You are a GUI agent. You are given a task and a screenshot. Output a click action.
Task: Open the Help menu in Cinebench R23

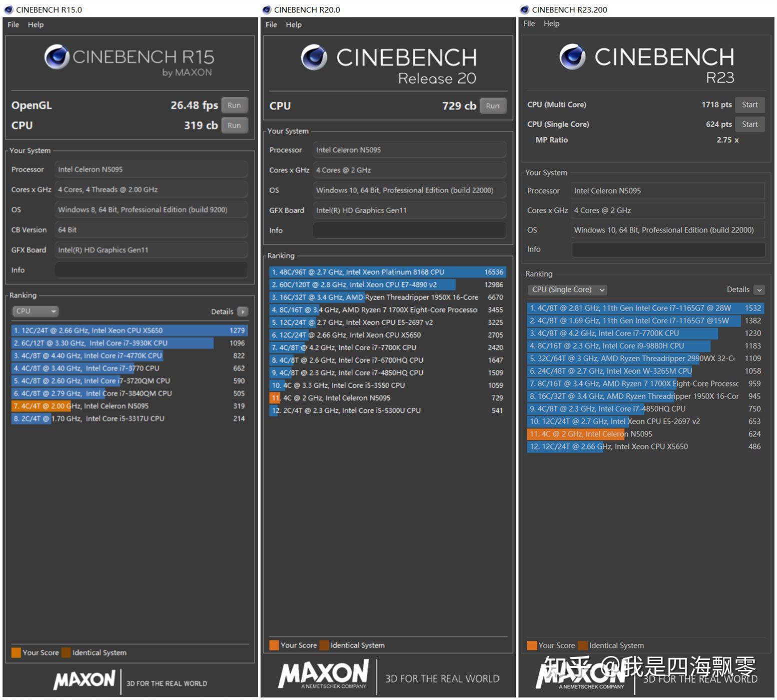click(551, 23)
